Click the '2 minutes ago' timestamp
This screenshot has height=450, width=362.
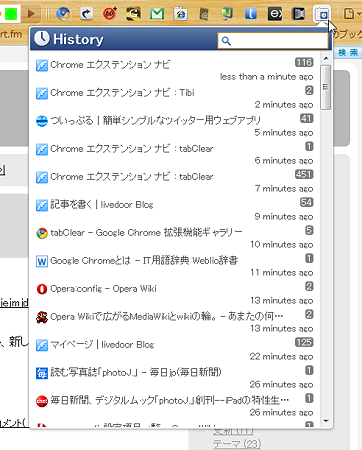click(284, 105)
